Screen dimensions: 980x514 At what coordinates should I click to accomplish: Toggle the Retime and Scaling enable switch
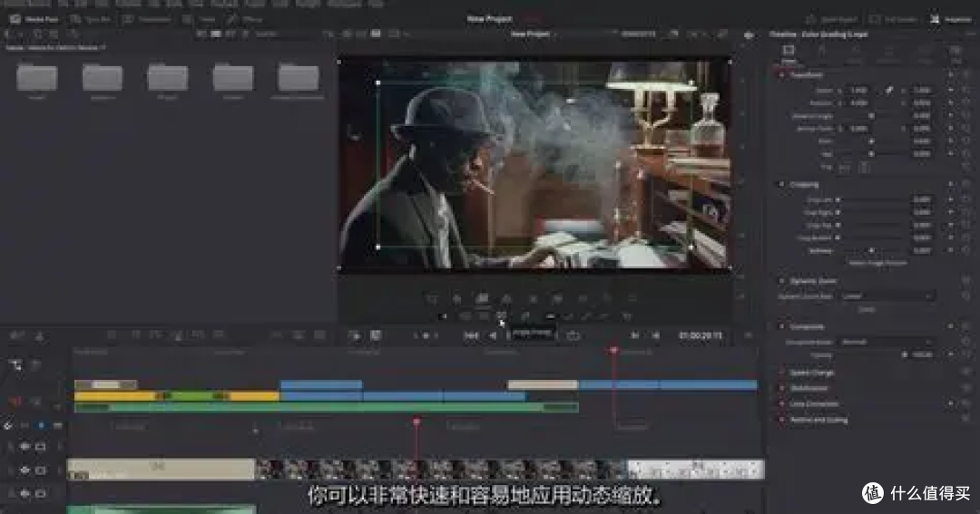point(781,421)
